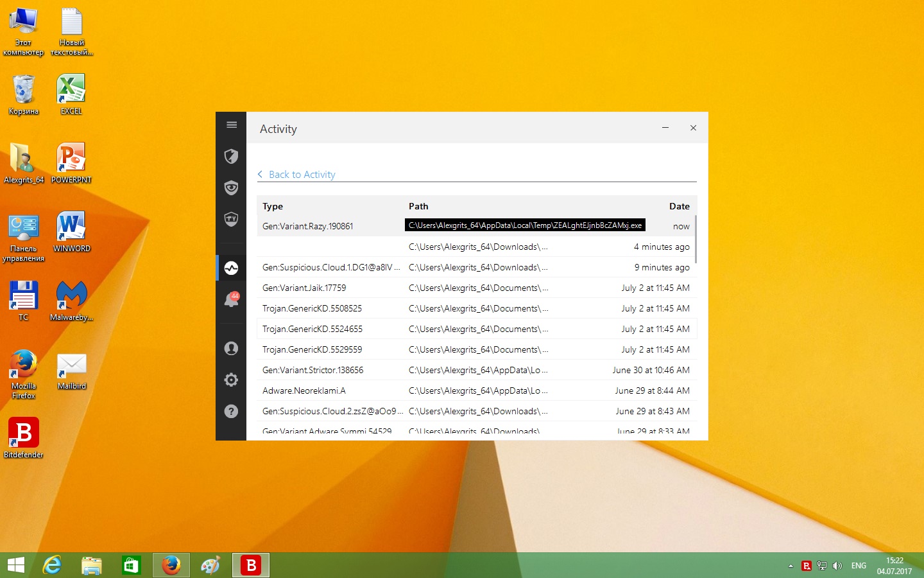The image size is (924, 578).
Task: Click the Date column header
Action: [x=679, y=206]
